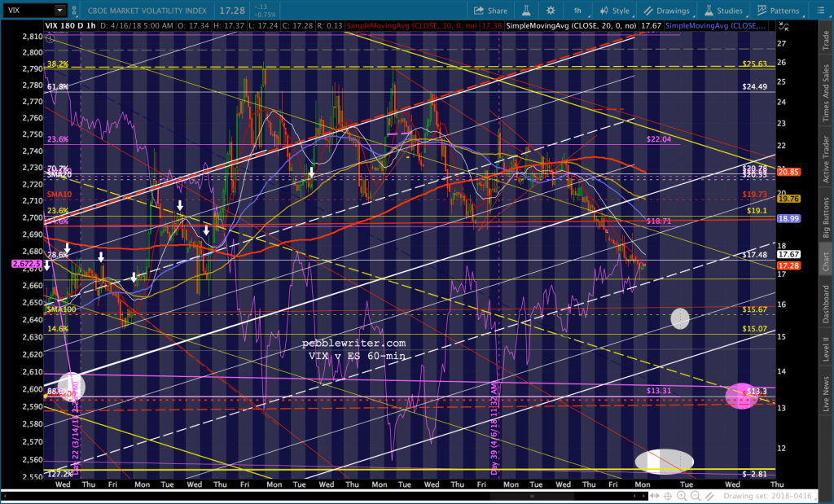
Task: Open the Level II sidebar tab
Action: (826, 349)
